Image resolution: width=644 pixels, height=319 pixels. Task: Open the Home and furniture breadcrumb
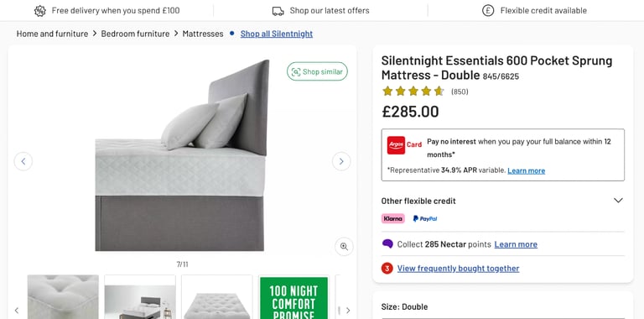[x=52, y=34]
